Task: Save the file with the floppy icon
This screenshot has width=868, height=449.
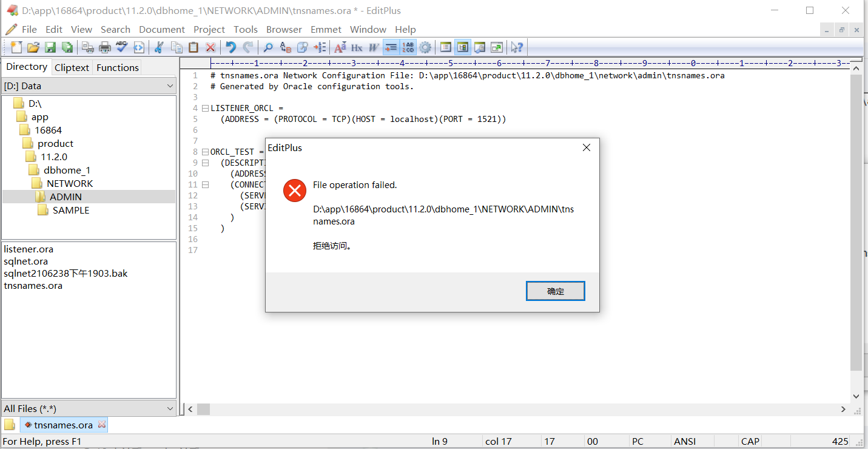Action: coord(50,47)
